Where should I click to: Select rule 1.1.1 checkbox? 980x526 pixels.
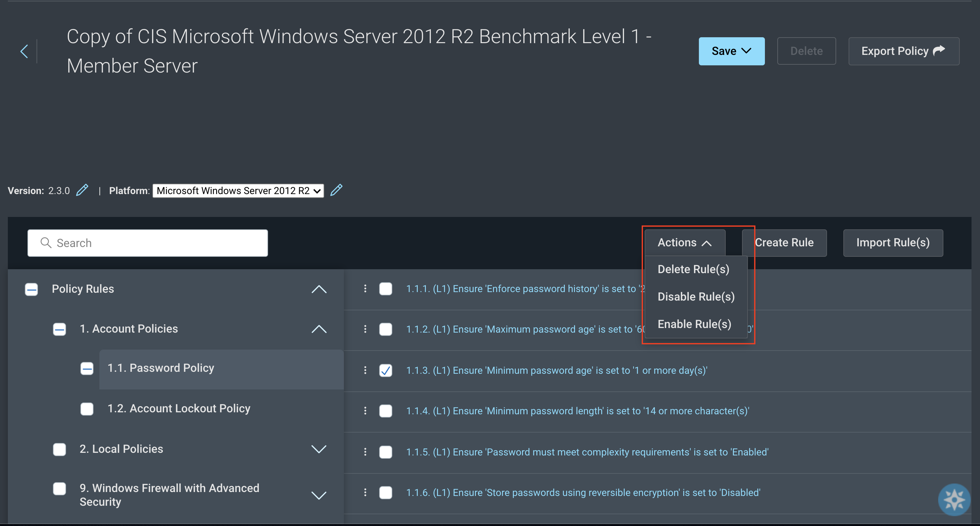click(x=385, y=289)
